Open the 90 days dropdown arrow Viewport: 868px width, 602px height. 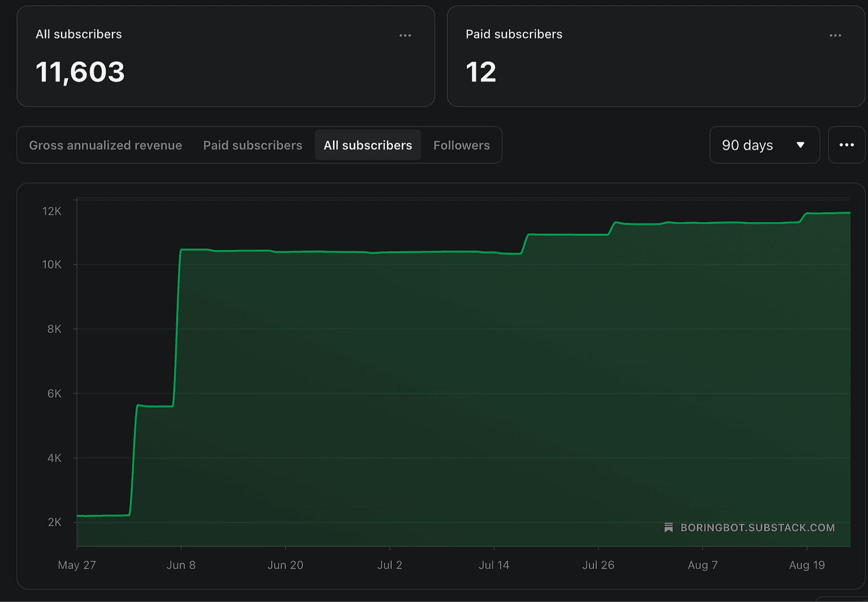tap(801, 145)
